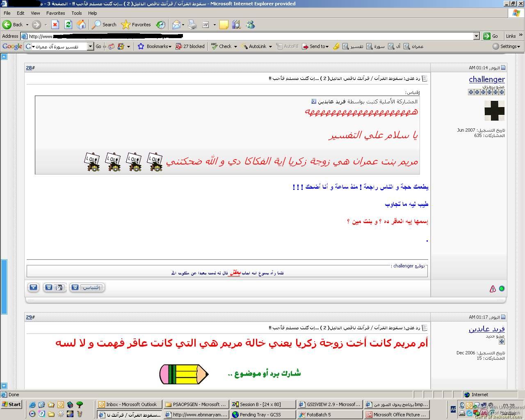Screen dimensions: 525x420
Task: Print the page using the printer icon
Action: 192,25
